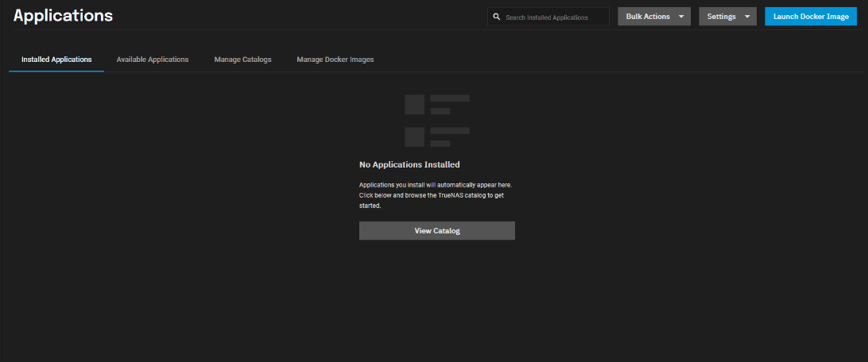Focus the Search Installed Applications field

click(548, 17)
